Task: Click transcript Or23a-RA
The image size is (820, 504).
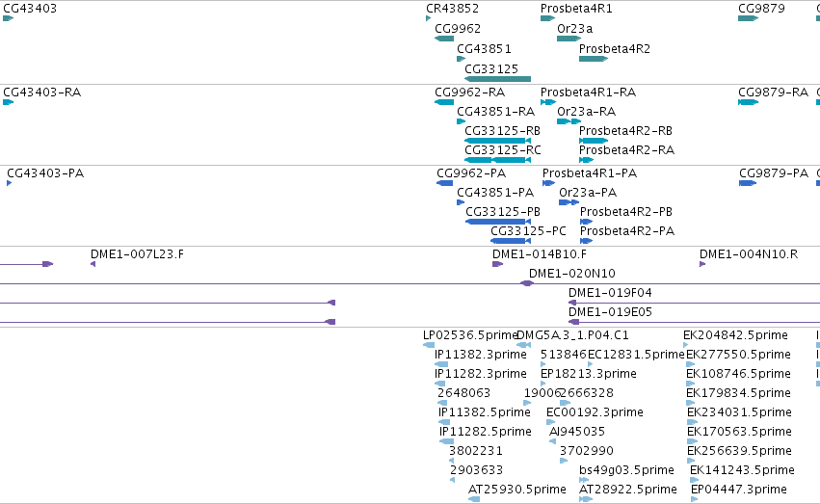Action: (586, 112)
